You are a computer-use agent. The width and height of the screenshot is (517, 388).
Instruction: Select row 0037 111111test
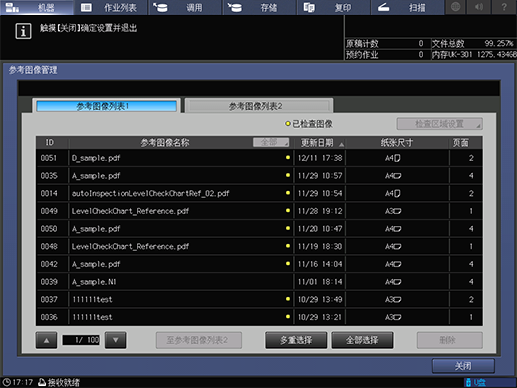(x=259, y=299)
